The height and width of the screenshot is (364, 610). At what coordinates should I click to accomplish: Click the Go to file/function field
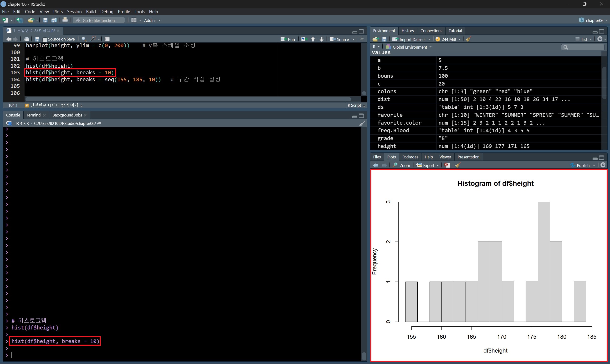(x=99, y=20)
